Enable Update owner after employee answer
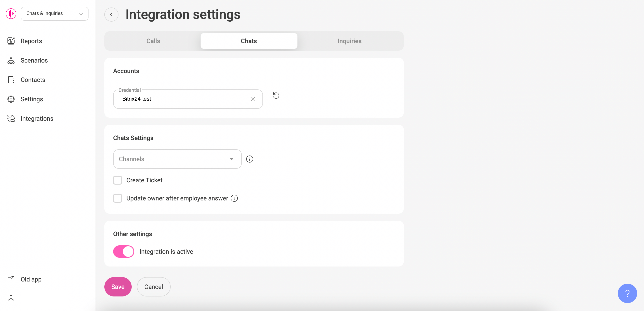 coord(118,198)
